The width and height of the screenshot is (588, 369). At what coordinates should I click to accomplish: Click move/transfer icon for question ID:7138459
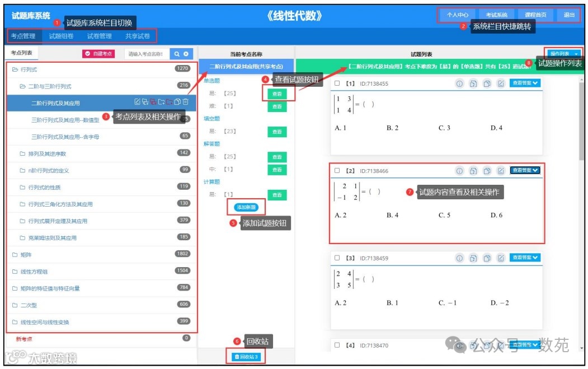click(x=473, y=258)
